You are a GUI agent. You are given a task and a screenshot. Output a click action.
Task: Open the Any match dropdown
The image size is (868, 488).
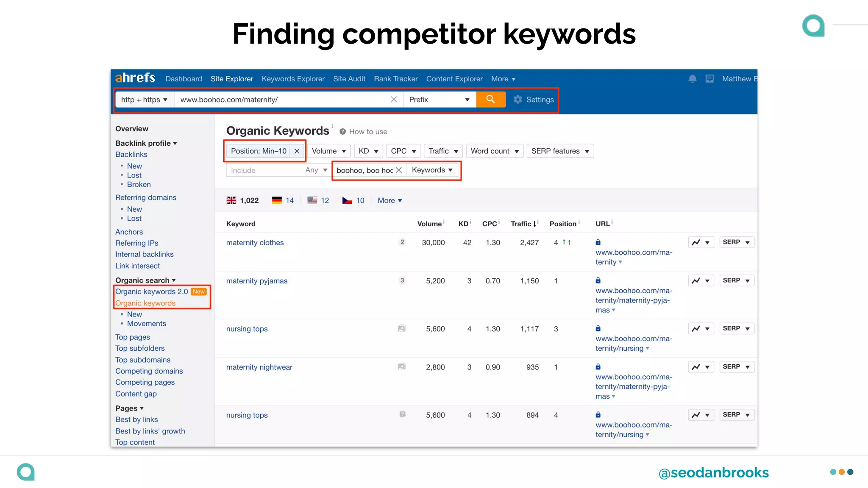coord(316,170)
